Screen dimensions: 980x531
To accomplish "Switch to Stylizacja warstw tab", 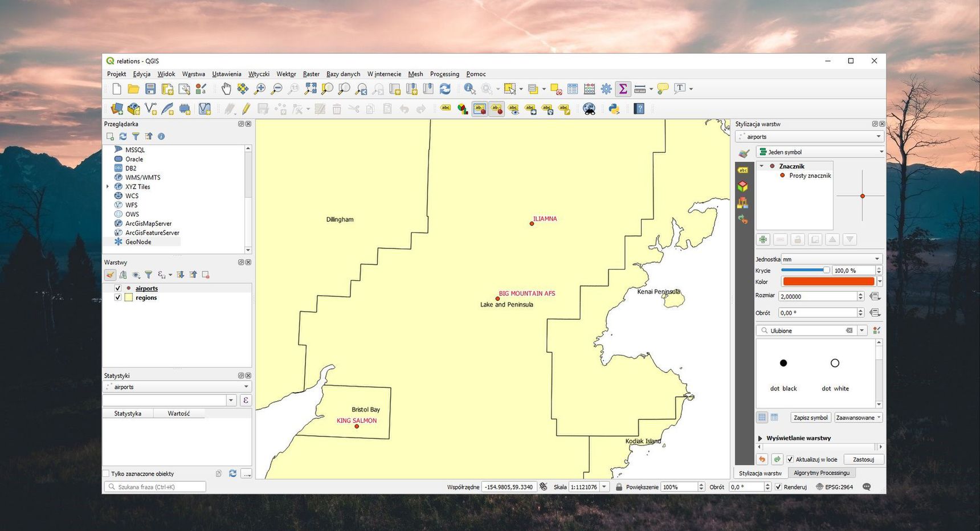I will 760,473.
